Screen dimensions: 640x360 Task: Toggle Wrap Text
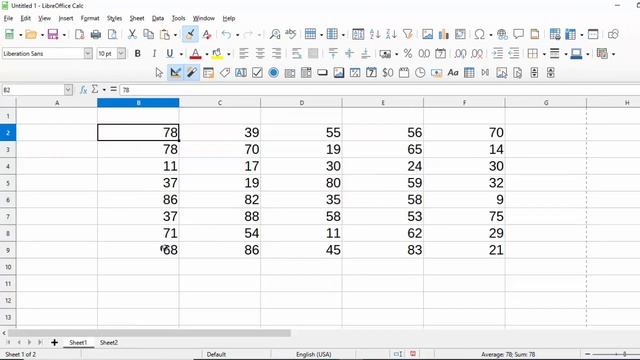tap(297, 53)
